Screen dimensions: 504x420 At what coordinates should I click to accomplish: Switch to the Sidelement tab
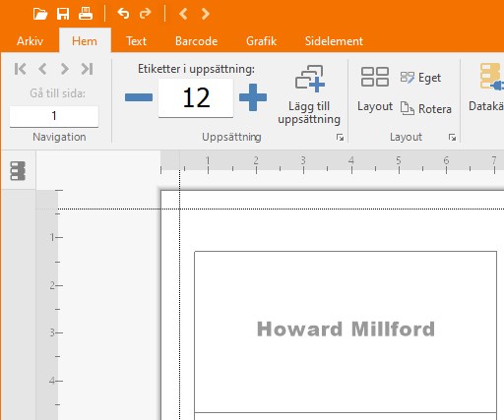[x=334, y=41]
